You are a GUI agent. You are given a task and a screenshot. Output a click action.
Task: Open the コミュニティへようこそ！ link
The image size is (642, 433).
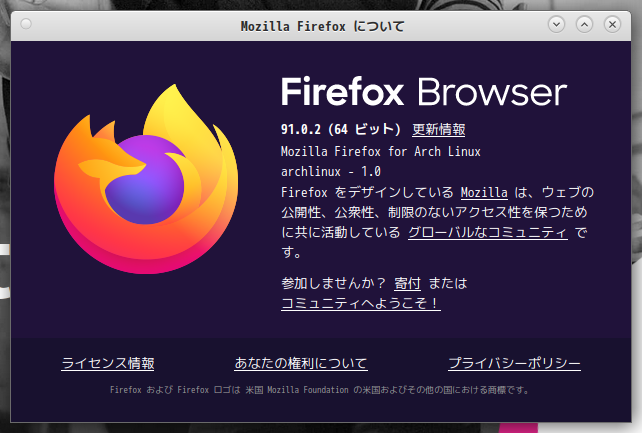coord(361,303)
